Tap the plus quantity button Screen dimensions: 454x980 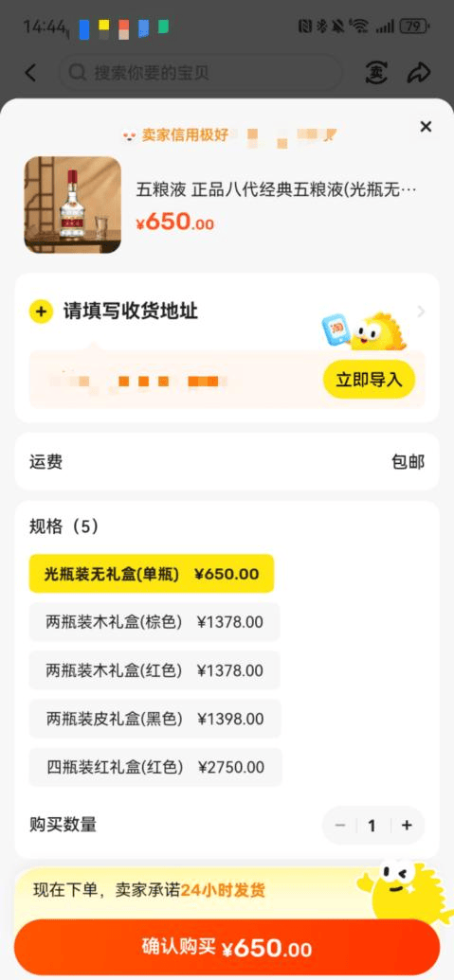pos(408,826)
